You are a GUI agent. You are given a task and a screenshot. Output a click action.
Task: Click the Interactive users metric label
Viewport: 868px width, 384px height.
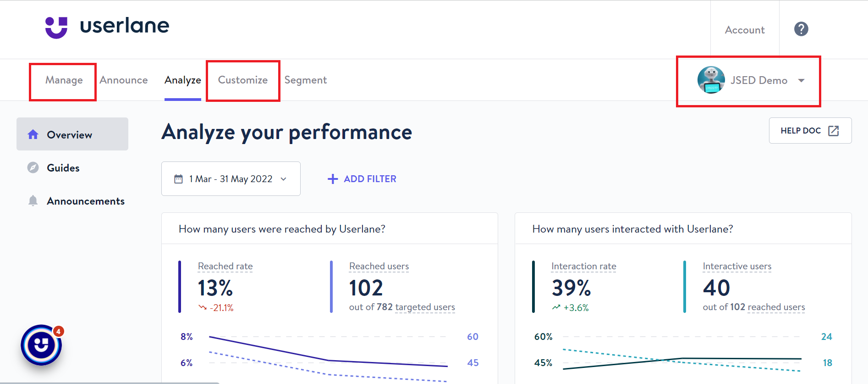click(x=736, y=267)
